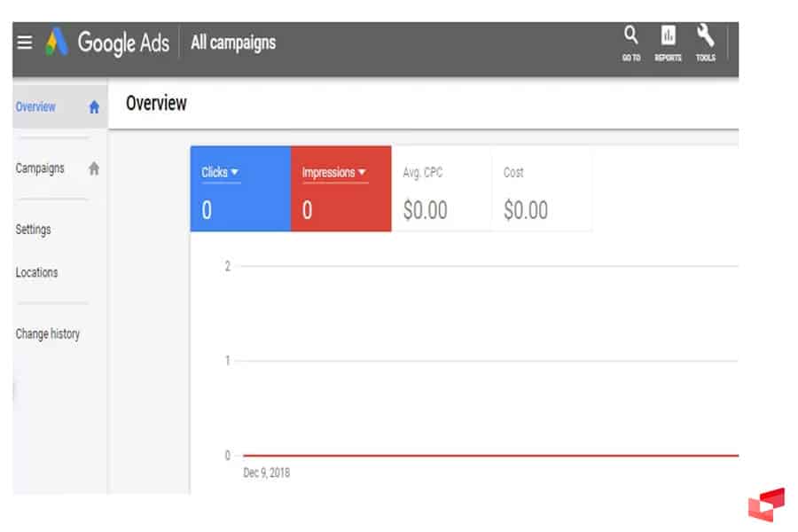Go to Locations in the sidebar
Image resolution: width=798 pixels, height=532 pixels.
point(36,273)
